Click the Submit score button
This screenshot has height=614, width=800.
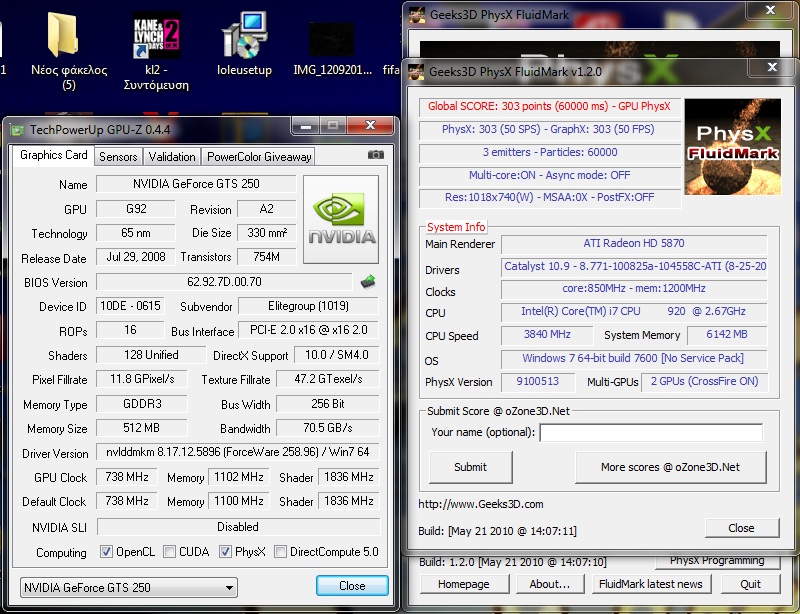point(470,467)
